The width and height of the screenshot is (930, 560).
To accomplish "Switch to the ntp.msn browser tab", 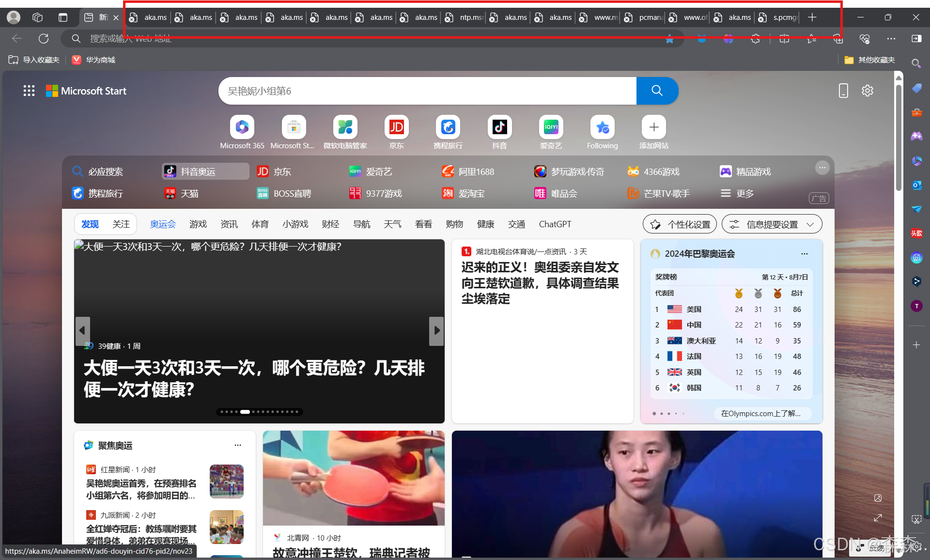I will tap(465, 17).
